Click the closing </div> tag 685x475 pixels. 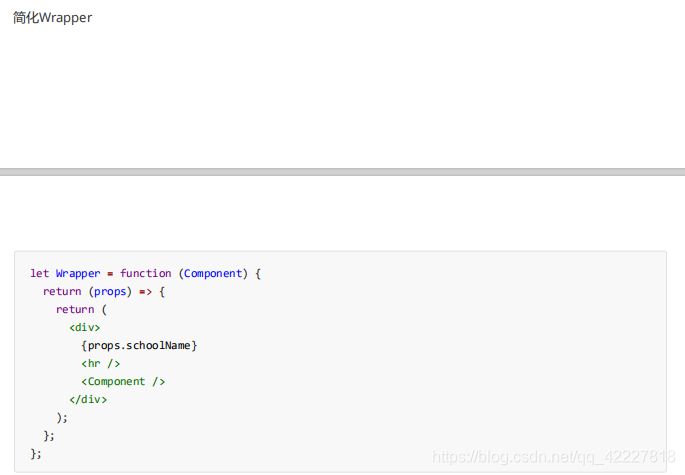pos(88,399)
